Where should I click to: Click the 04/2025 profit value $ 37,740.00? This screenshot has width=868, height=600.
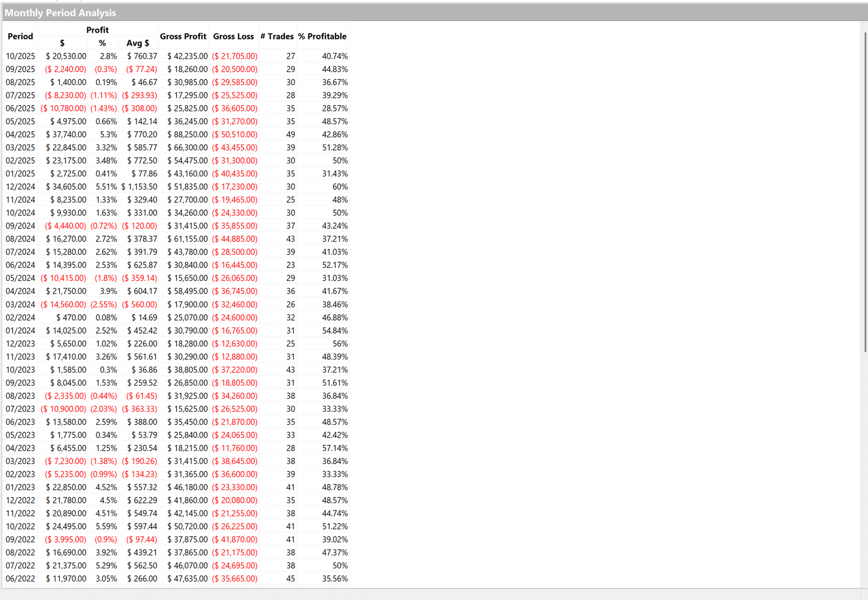click(x=66, y=135)
